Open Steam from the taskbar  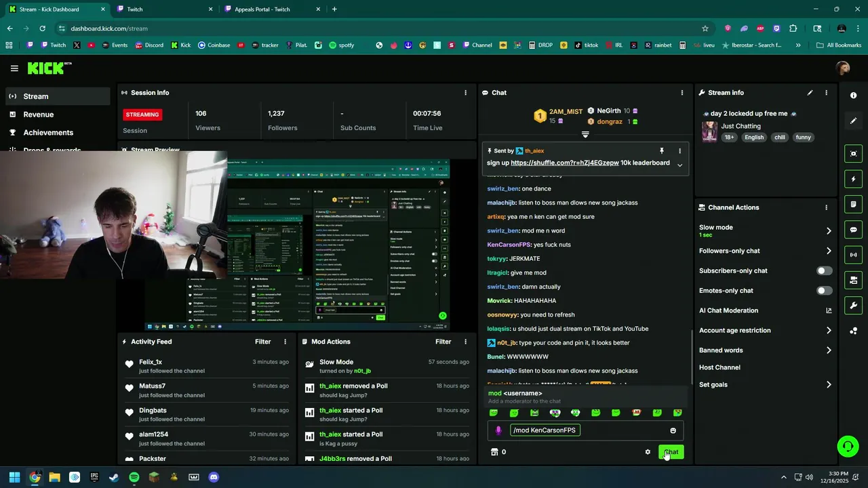[114, 477]
